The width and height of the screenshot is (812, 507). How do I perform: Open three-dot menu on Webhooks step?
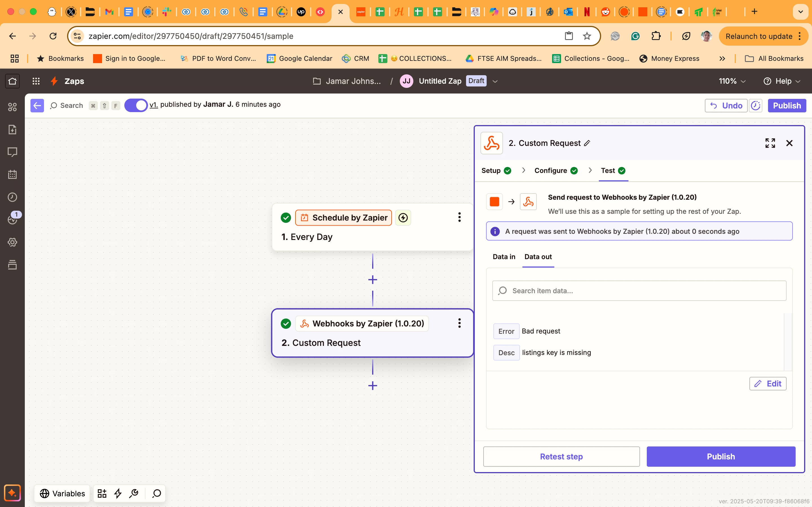pos(459,323)
